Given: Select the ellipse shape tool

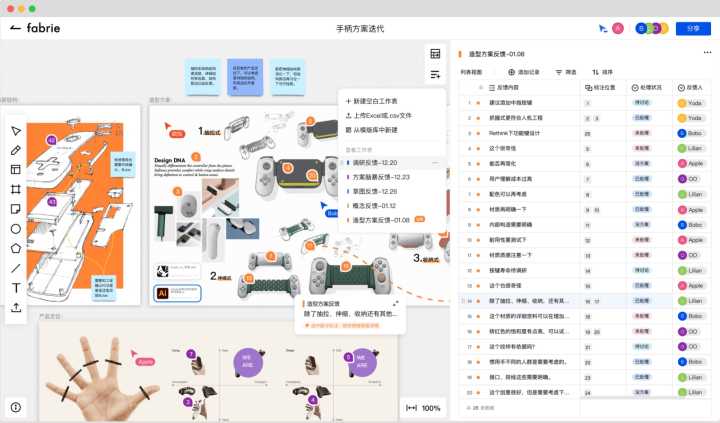Looking at the screenshot, I should tap(16, 229).
